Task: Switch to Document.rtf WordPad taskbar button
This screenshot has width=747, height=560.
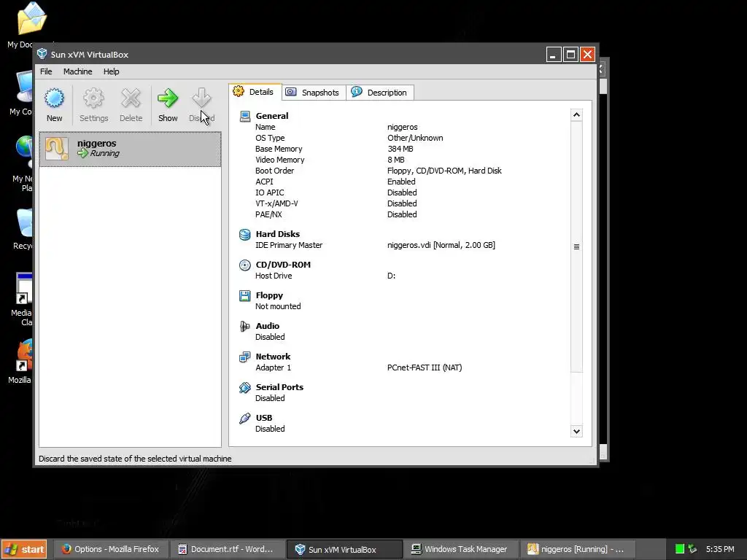Action: click(228, 550)
